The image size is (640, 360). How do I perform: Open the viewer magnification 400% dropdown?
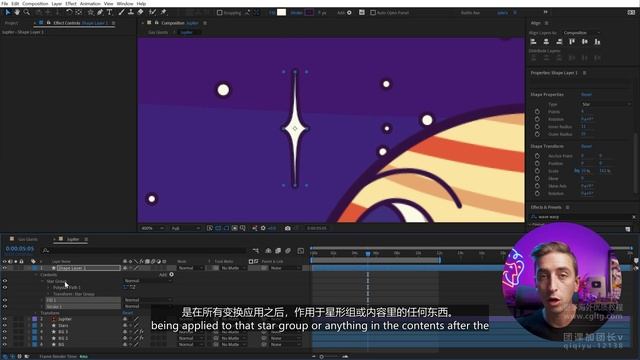tap(152, 228)
